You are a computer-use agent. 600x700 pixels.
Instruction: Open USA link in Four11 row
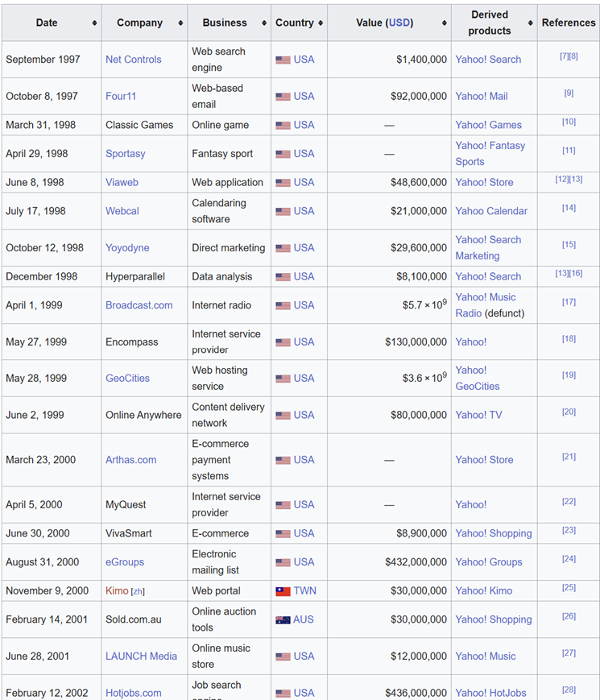304,96
